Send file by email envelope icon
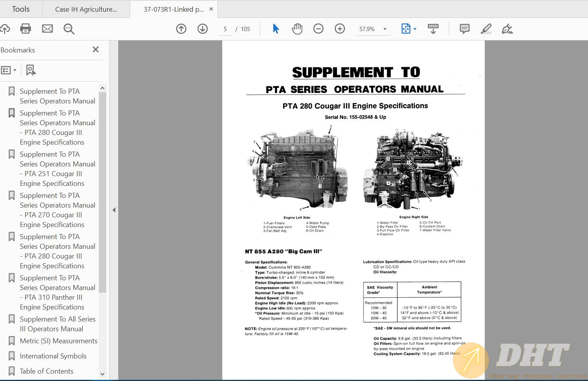The image size is (588, 381). tap(47, 29)
